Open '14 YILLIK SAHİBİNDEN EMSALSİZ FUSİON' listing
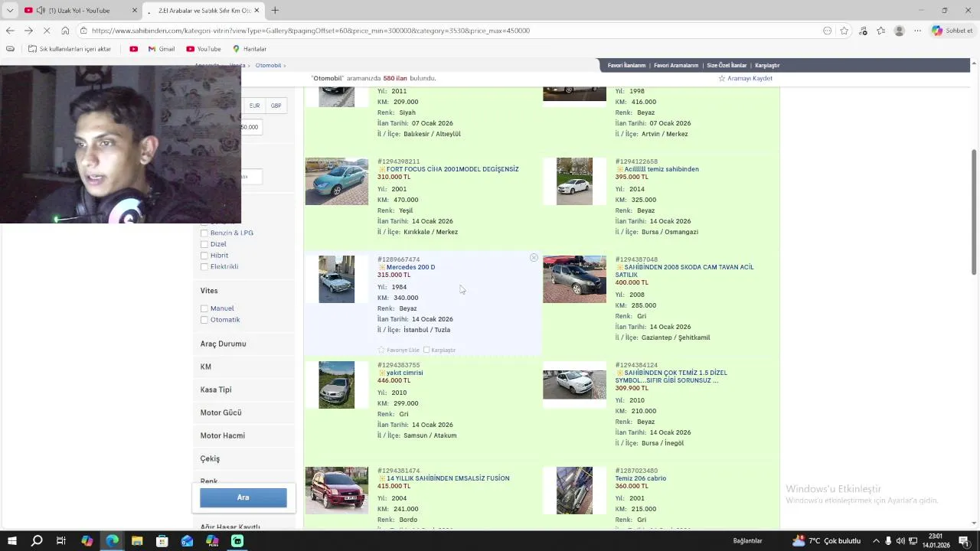The height and width of the screenshot is (551, 980). [448, 478]
